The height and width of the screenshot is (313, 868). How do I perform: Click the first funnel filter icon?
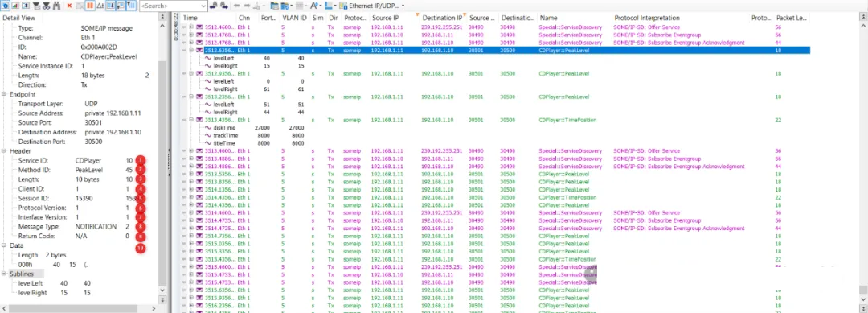[36, 6]
